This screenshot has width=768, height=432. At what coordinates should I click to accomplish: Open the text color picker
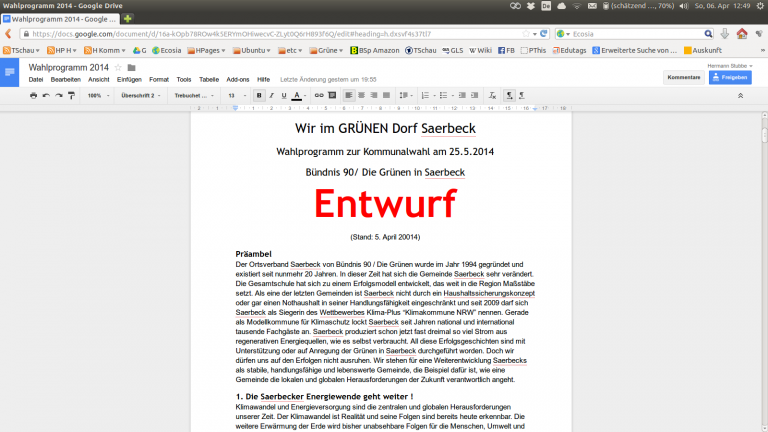coord(298,96)
